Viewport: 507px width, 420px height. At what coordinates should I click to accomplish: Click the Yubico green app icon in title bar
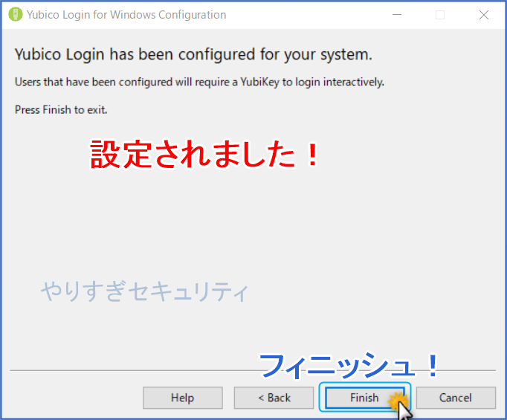coord(15,15)
